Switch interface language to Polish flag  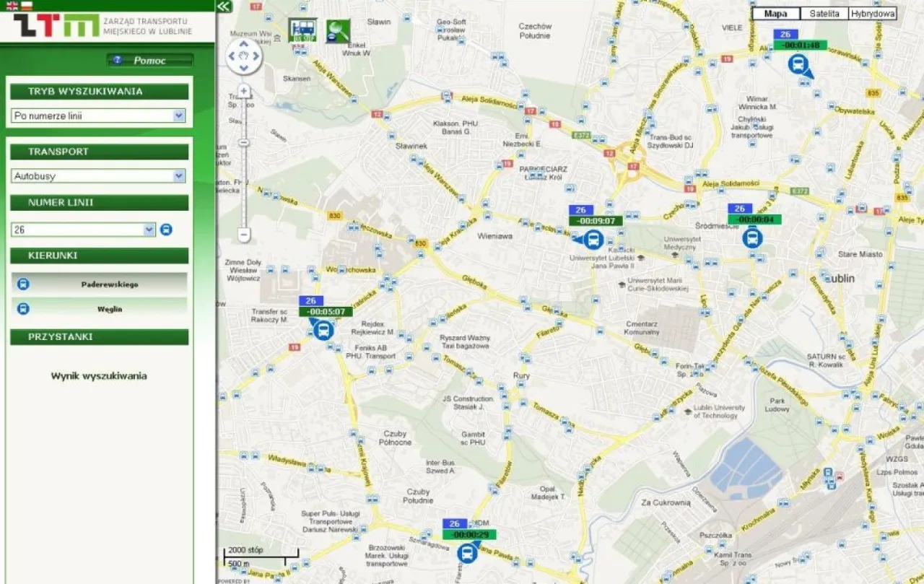point(27,5)
